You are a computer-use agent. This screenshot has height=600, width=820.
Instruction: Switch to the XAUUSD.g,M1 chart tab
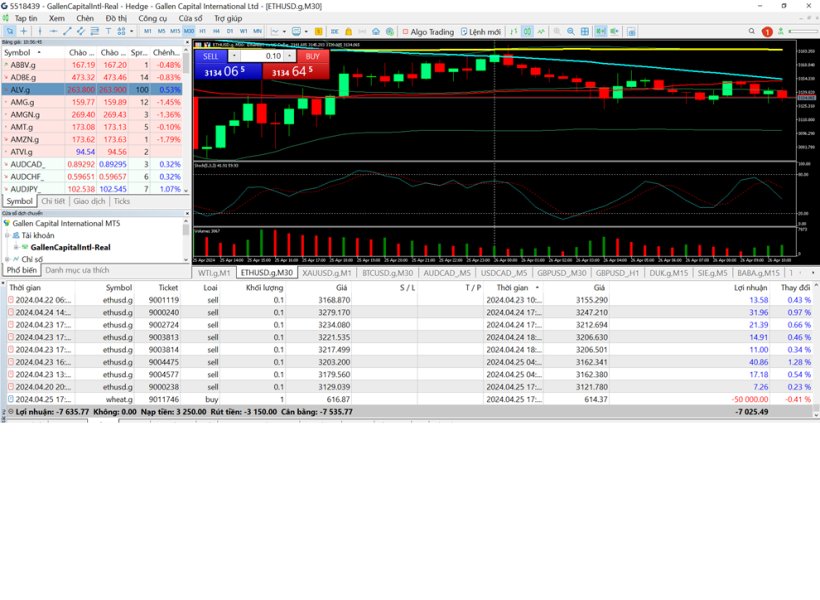click(326, 273)
